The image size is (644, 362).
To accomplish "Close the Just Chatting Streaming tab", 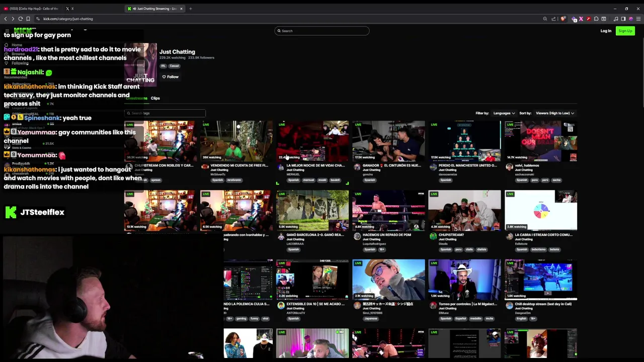I will click(x=182, y=9).
